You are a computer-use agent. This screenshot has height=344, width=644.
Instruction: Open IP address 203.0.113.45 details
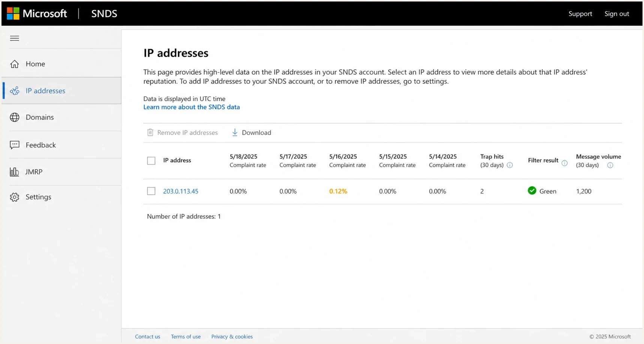click(181, 191)
